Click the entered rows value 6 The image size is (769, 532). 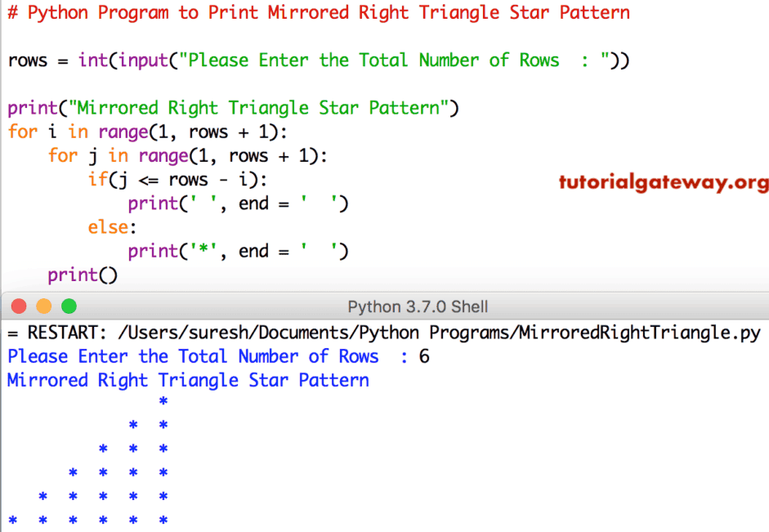point(426,355)
